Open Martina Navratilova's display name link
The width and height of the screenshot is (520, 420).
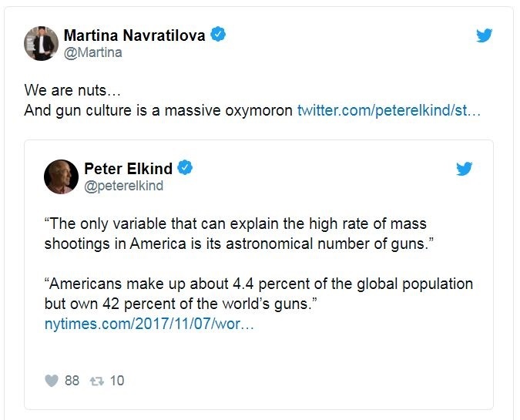click(136, 35)
